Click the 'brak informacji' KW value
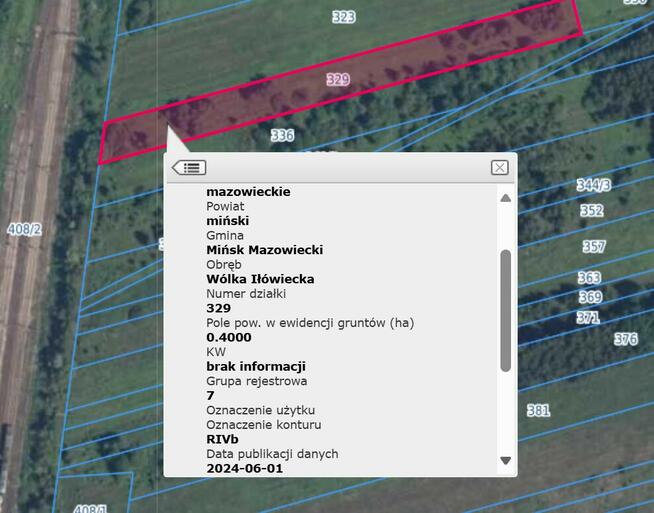Image resolution: width=654 pixels, height=513 pixels. point(255,366)
